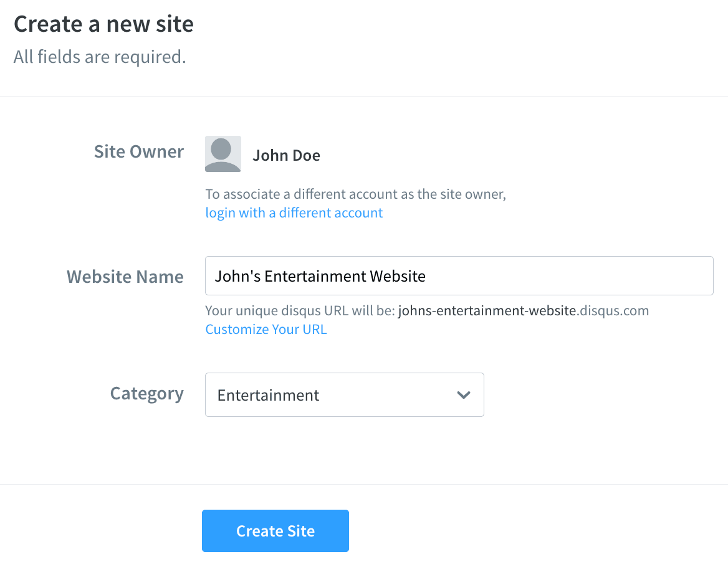The image size is (728, 572).
Task: Click the "Create a new site" heading
Action: click(103, 24)
